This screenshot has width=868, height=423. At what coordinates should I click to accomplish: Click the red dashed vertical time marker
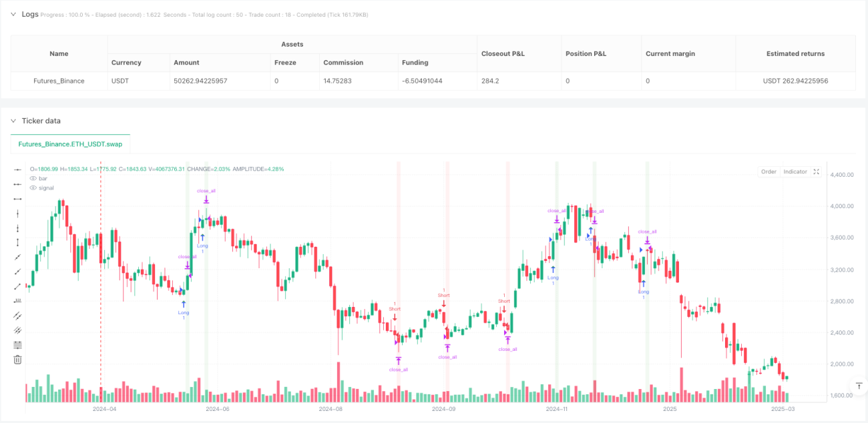tap(100, 280)
